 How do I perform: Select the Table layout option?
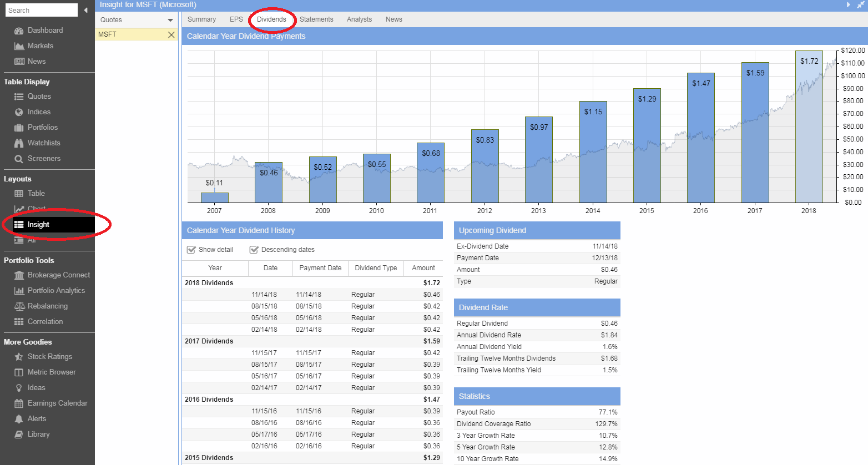point(36,194)
